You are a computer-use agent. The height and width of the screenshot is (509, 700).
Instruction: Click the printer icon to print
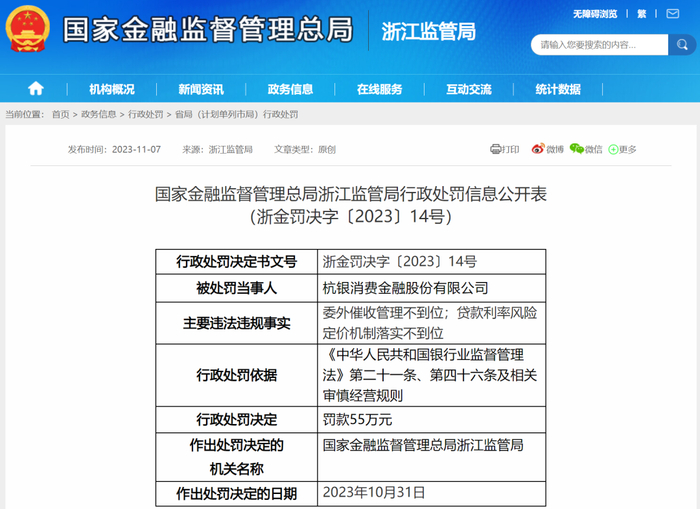(496, 149)
